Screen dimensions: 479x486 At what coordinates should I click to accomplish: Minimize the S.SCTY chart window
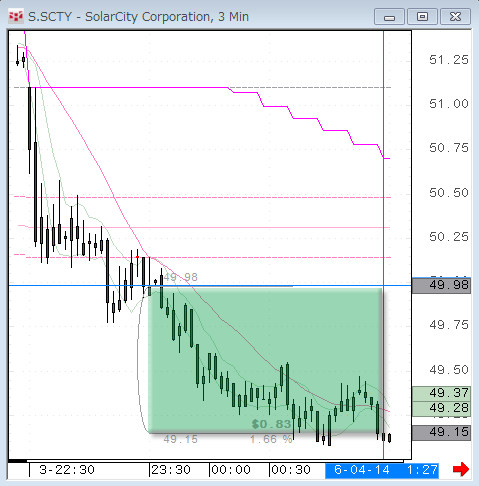pyautogui.click(x=389, y=17)
